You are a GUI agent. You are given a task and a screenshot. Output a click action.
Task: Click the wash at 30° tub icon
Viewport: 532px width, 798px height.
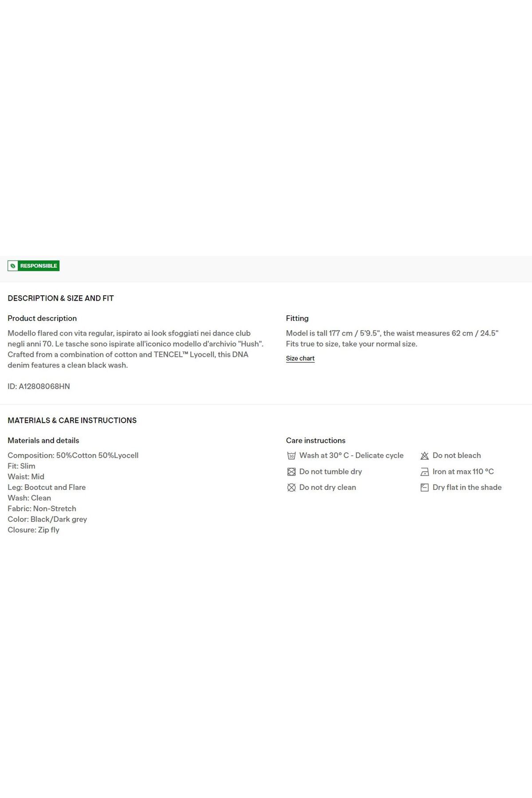click(x=291, y=456)
